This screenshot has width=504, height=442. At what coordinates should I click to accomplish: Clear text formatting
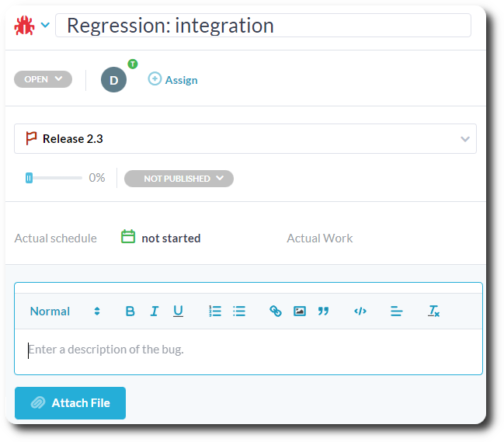434,311
